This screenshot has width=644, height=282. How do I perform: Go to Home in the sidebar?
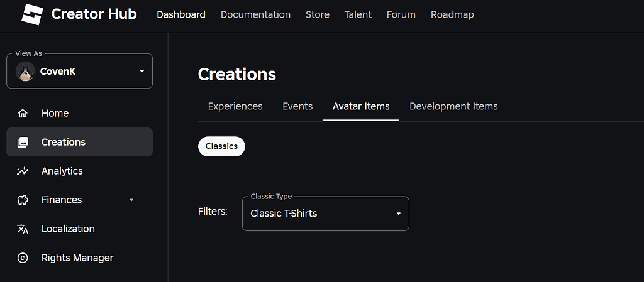tap(80, 113)
